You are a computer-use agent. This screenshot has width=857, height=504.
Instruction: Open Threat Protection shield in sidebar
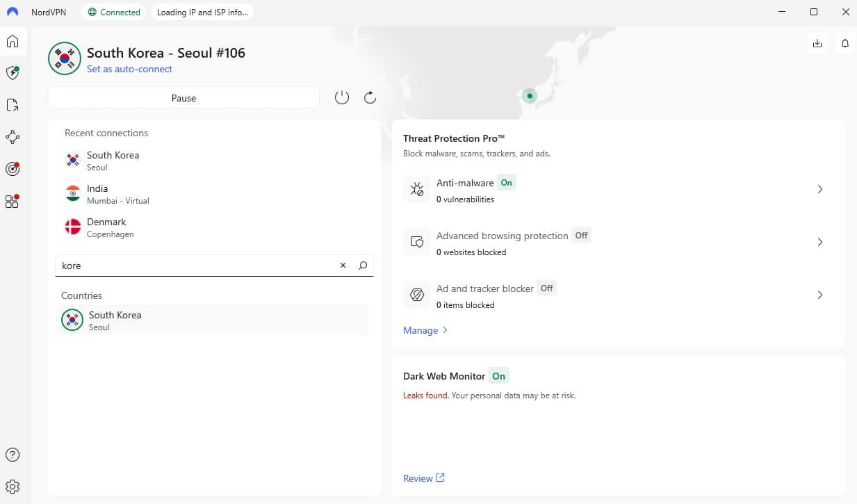(x=13, y=73)
